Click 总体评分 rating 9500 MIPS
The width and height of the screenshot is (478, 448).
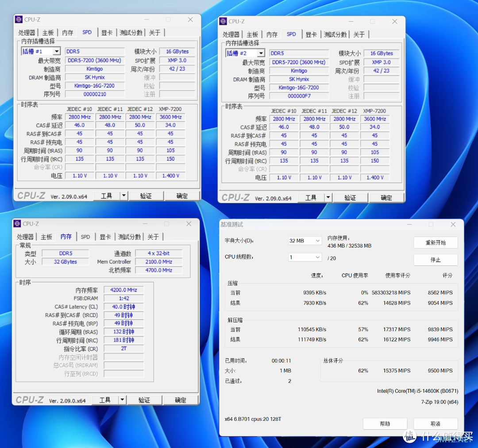(x=440, y=371)
